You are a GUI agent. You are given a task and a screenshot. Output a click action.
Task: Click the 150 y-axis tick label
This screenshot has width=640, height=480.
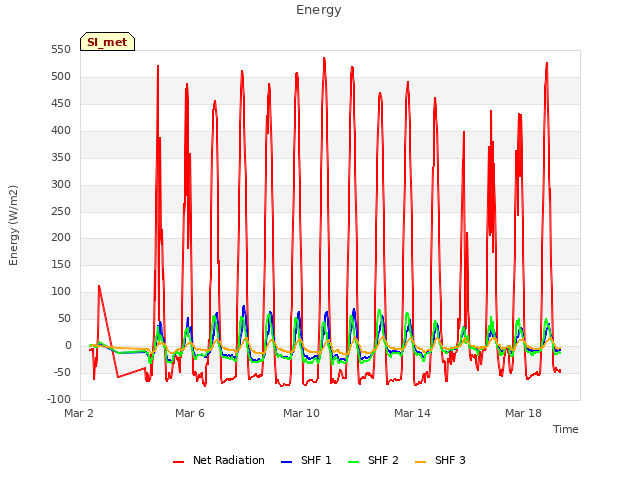[61, 264]
